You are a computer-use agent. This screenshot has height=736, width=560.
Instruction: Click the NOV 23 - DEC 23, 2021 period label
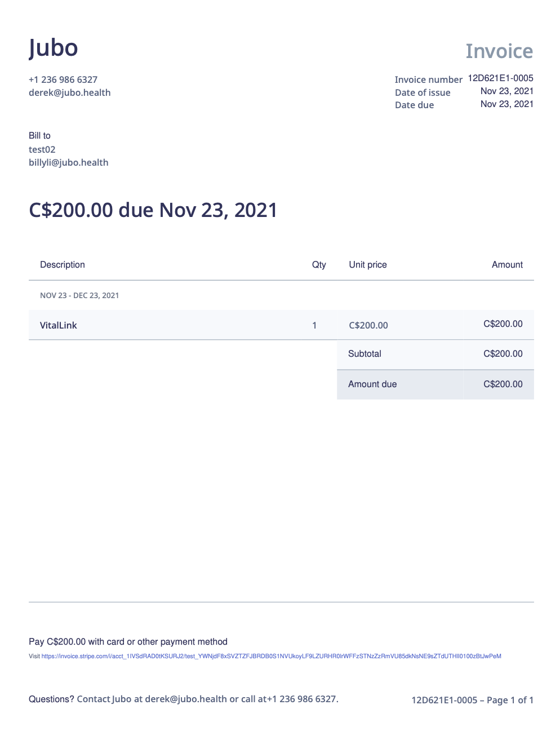(x=79, y=295)
